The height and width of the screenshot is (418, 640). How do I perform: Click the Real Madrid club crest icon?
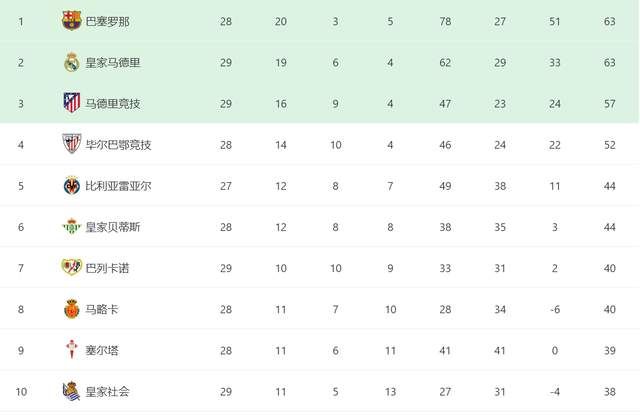[71, 62]
